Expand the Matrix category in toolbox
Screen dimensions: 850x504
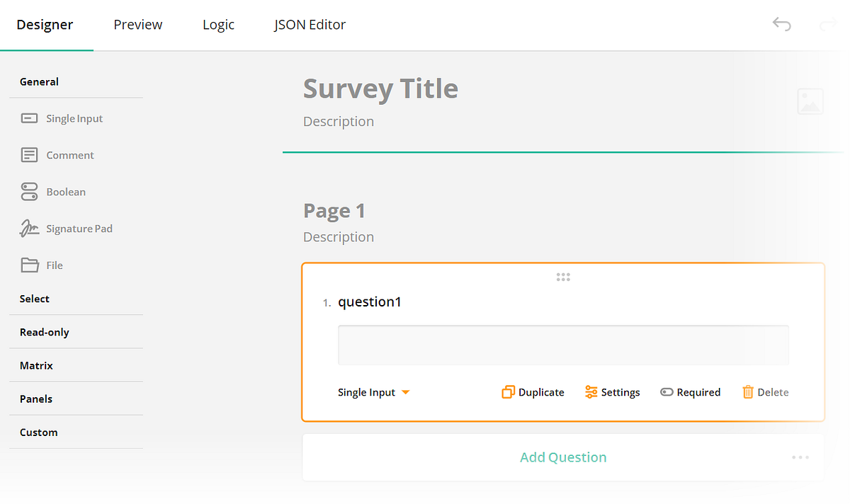[36, 365]
